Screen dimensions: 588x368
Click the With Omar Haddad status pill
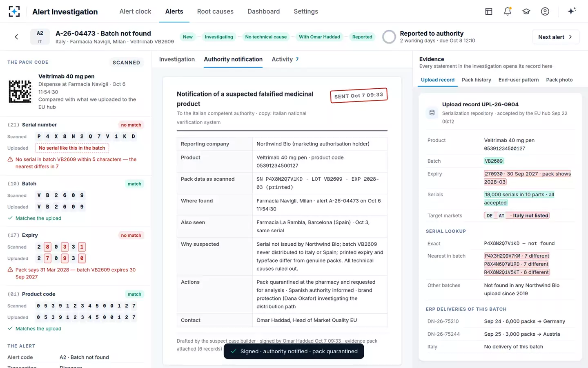(x=319, y=37)
